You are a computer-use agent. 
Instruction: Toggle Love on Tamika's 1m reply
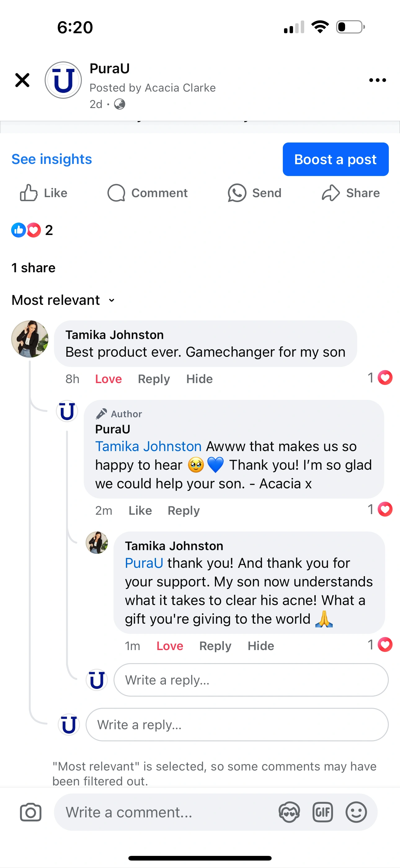coord(170,646)
